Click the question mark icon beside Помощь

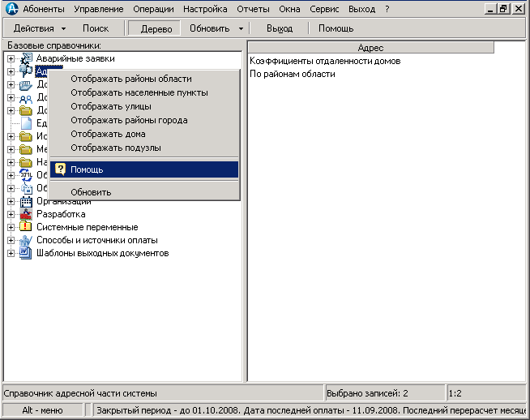(60, 169)
